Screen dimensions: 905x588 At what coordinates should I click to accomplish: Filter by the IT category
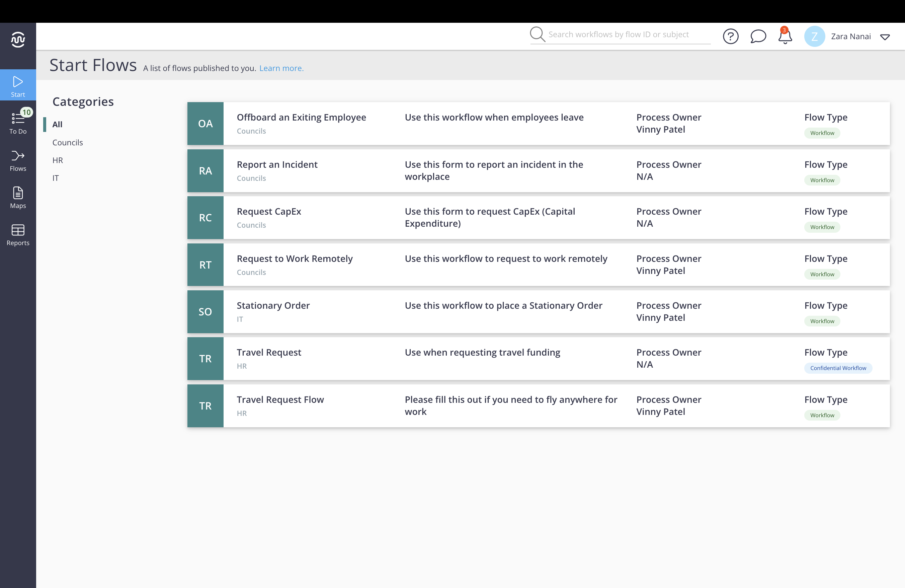[56, 178]
